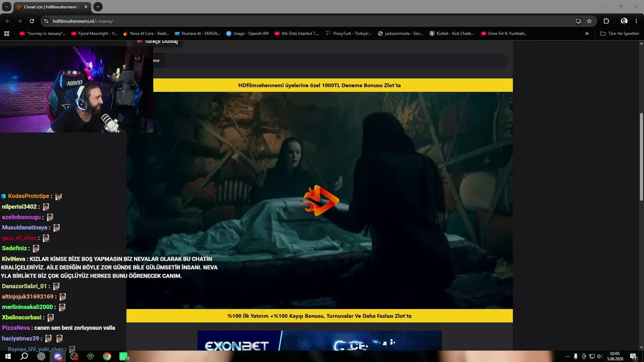
Task: Open the browser extensions menu
Action: click(x=606, y=21)
